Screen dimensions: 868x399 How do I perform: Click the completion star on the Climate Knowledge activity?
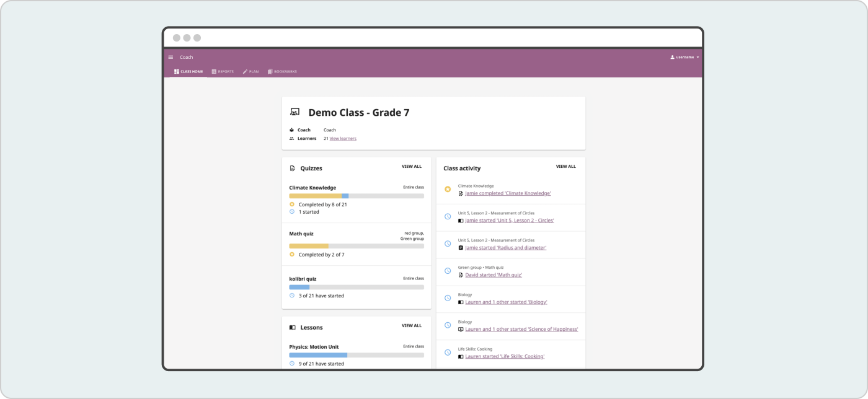click(448, 189)
